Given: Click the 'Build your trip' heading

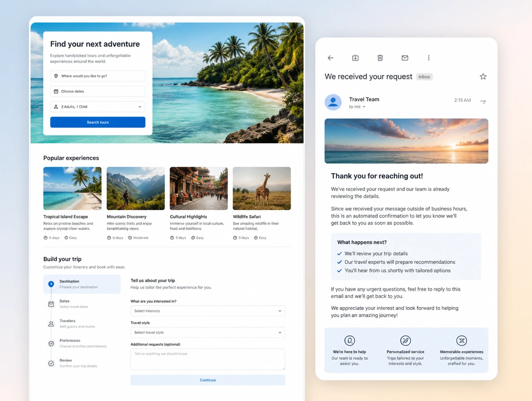Looking at the screenshot, I should click(x=62, y=259).
